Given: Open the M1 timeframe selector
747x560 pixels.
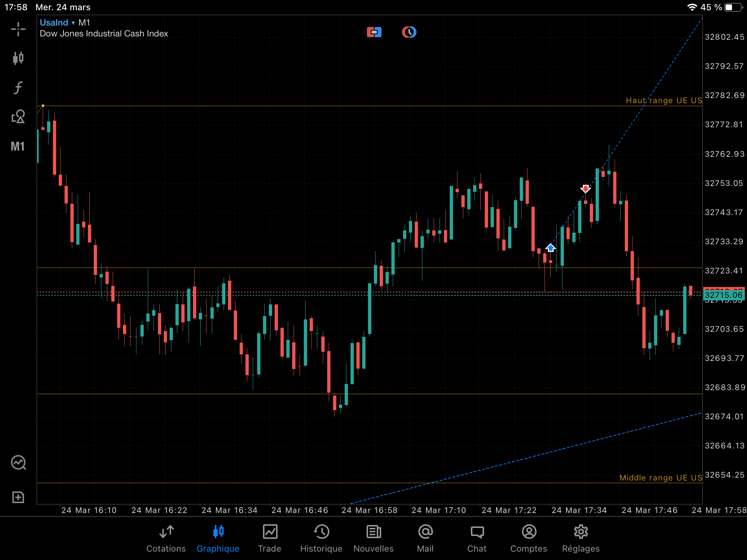Looking at the screenshot, I should click(x=18, y=147).
